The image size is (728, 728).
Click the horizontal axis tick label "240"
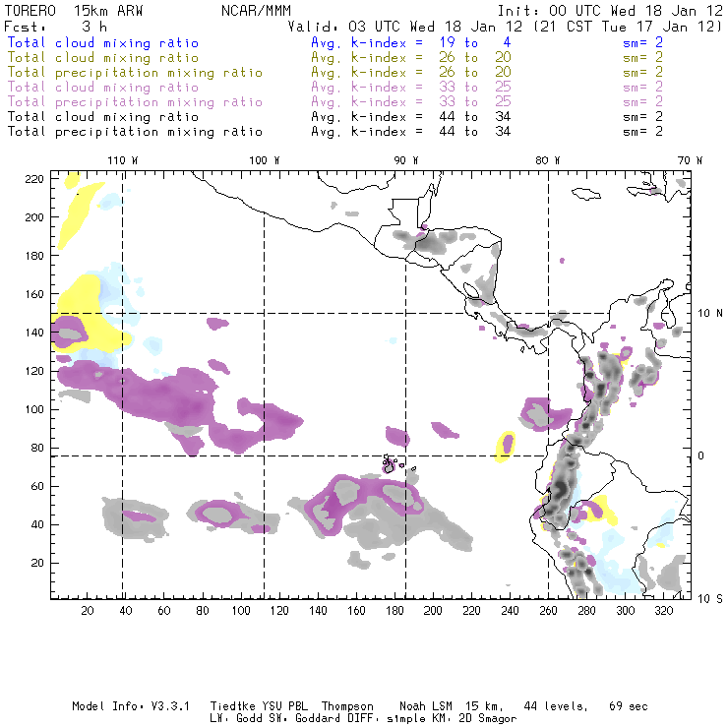tap(510, 611)
